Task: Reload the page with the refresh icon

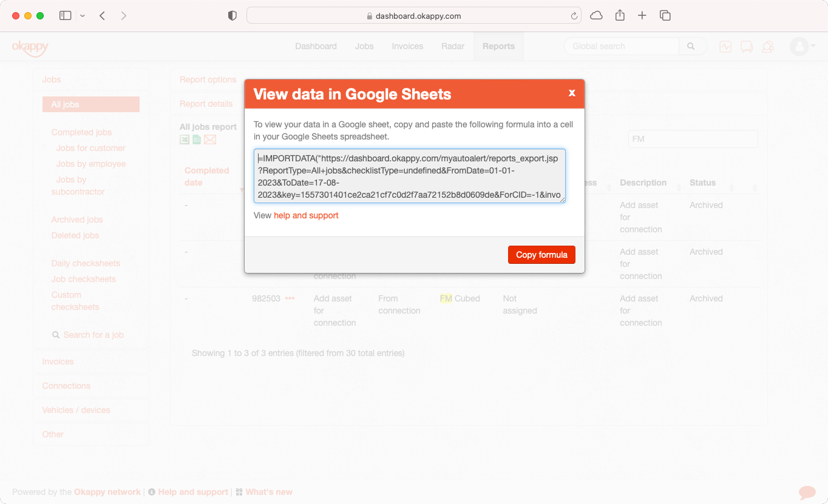Action: pyautogui.click(x=574, y=16)
